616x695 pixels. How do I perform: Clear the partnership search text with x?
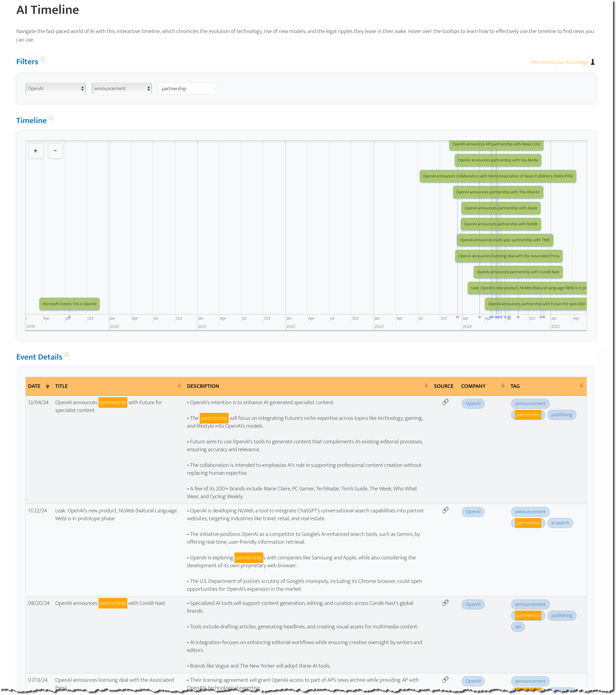tap(215, 88)
